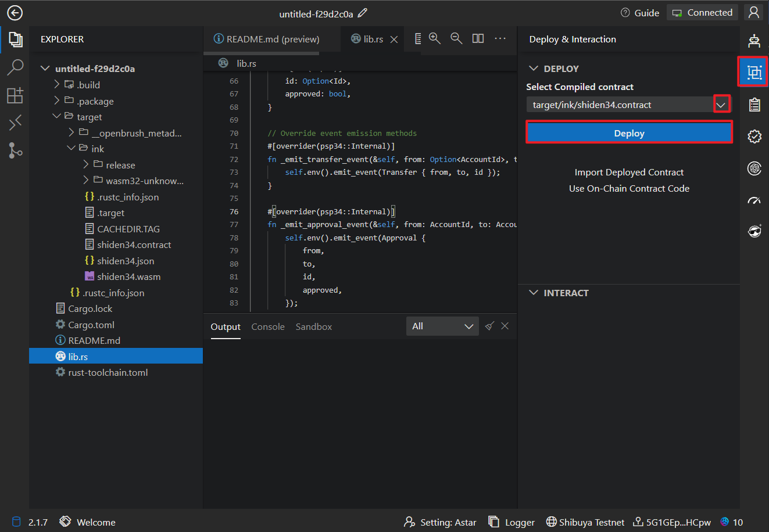
Task: Open the Search panel in left sidebar
Action: tap(15, 67)
